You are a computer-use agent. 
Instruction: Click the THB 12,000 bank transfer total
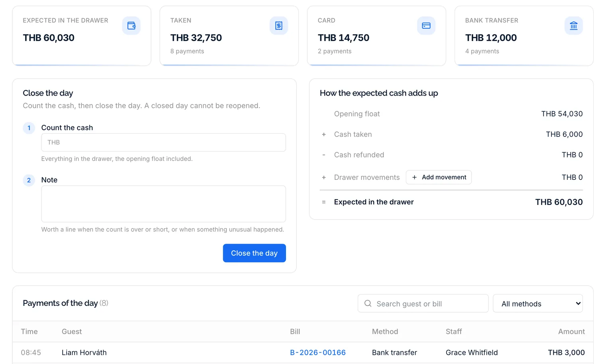491,38
